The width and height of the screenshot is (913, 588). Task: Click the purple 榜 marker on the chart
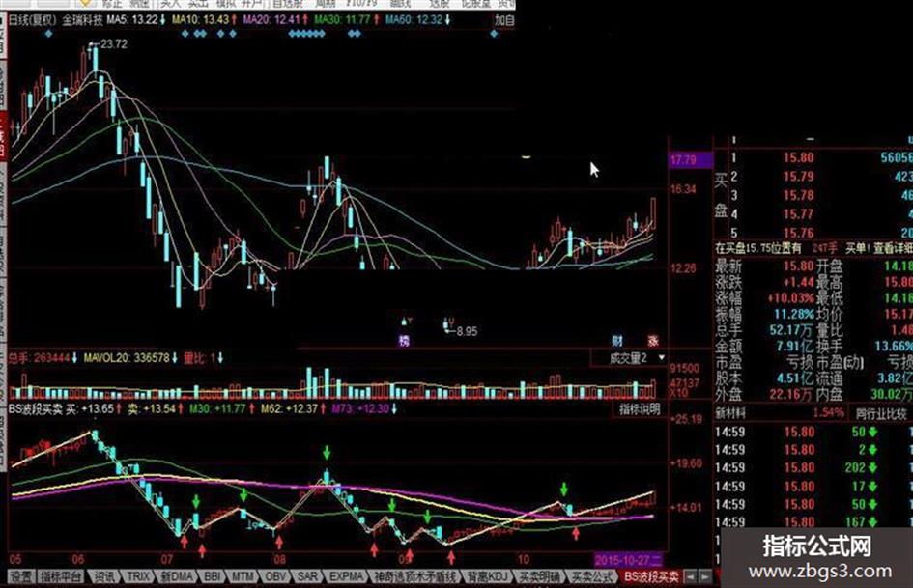[x=404, y=341]
